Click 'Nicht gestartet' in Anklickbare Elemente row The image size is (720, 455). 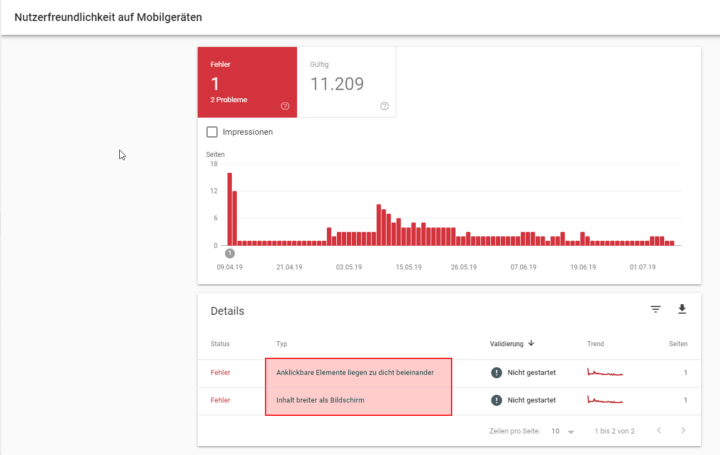tap(531, 372)
